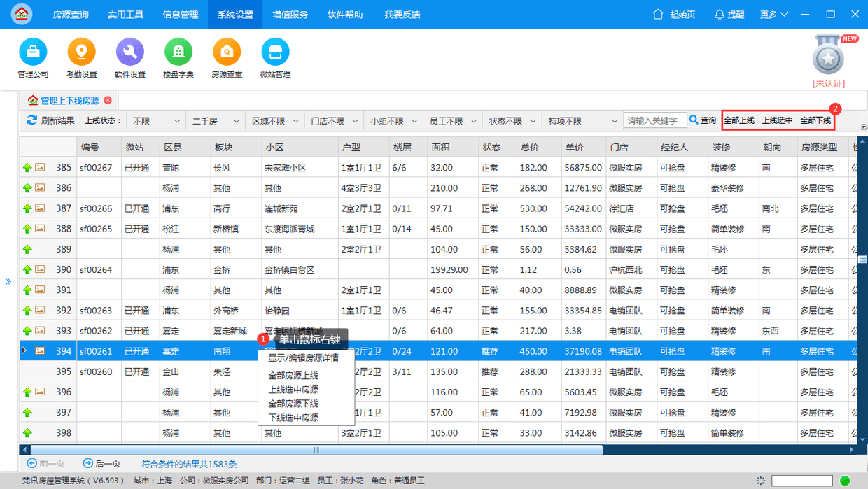Click 符合条件的结果共1583条 result text
The image size is (868, 489).
click(x=189, y=464)
